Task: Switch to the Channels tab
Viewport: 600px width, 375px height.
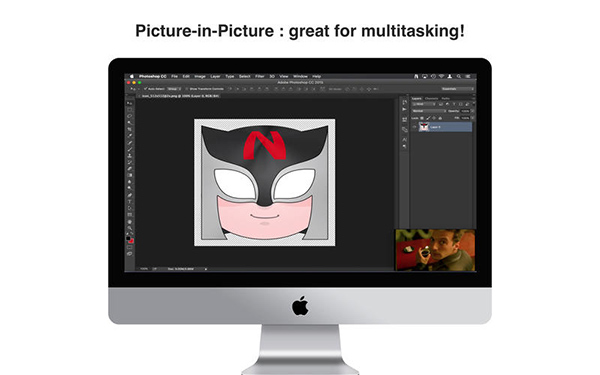Action: click(432, 98)
